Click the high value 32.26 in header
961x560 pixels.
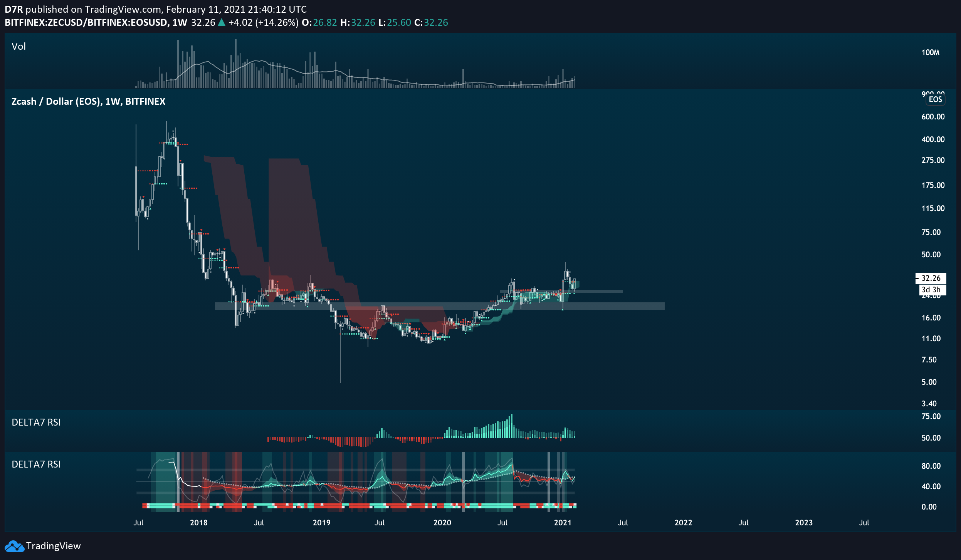363,23
